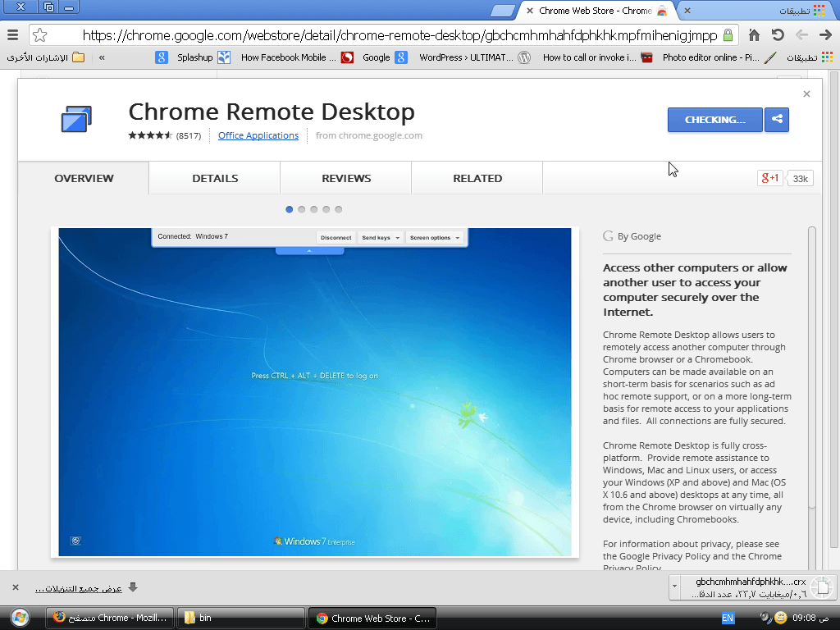Select the second carousel dot
This screenshot has height=630, width=840.
[302, 209]
